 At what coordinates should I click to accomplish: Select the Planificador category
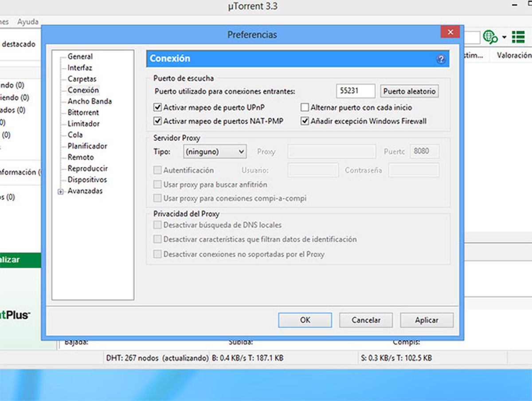click(x=88, y=146)
